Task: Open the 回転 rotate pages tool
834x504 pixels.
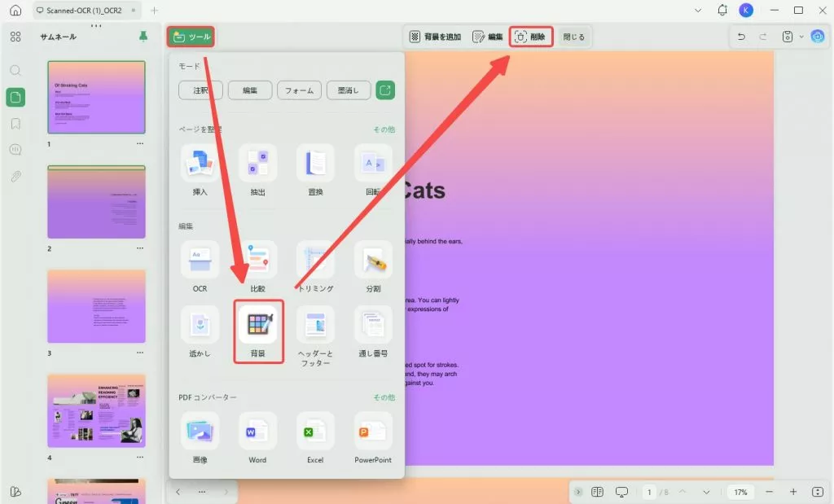Action: [373, 170]
